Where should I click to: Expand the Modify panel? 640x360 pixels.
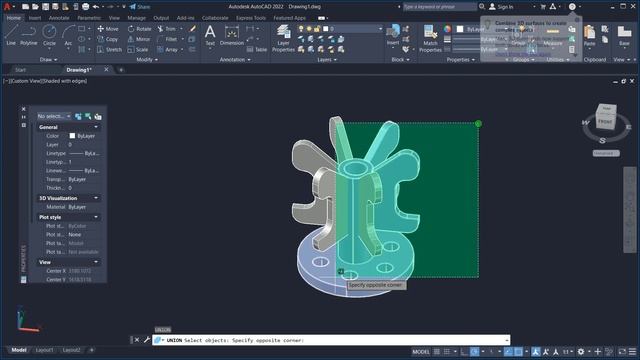click(x=147, y=60)
